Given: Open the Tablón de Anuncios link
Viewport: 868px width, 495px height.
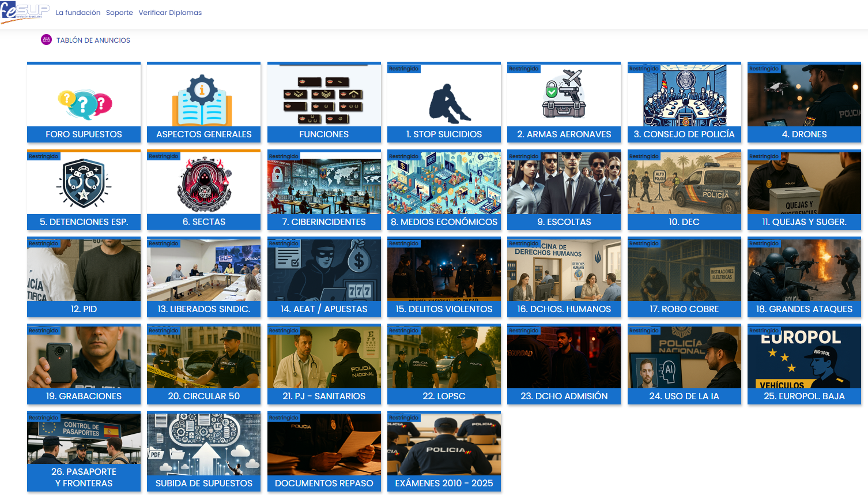Looking at the screenshot, I should (x=93, y=40).
